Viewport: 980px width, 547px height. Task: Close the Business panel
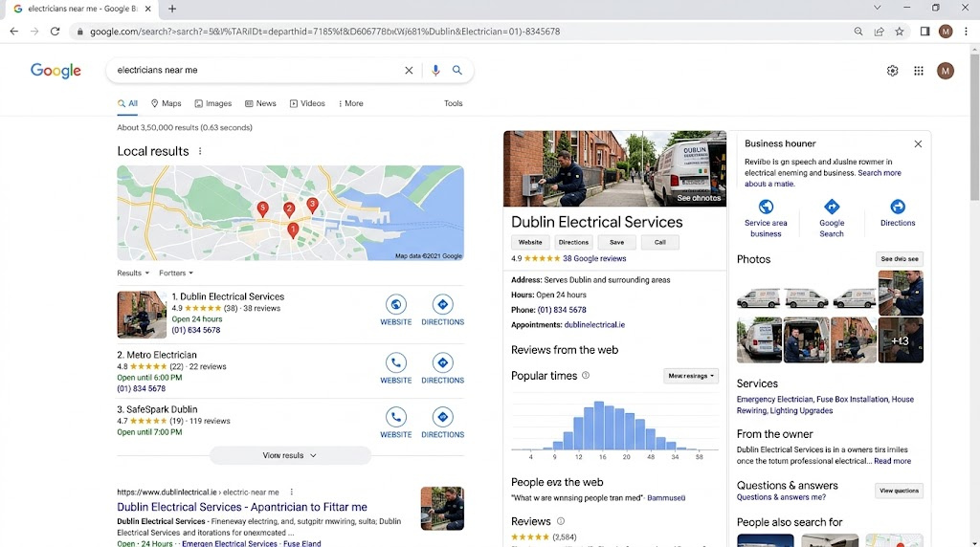(x=918, y=143)
